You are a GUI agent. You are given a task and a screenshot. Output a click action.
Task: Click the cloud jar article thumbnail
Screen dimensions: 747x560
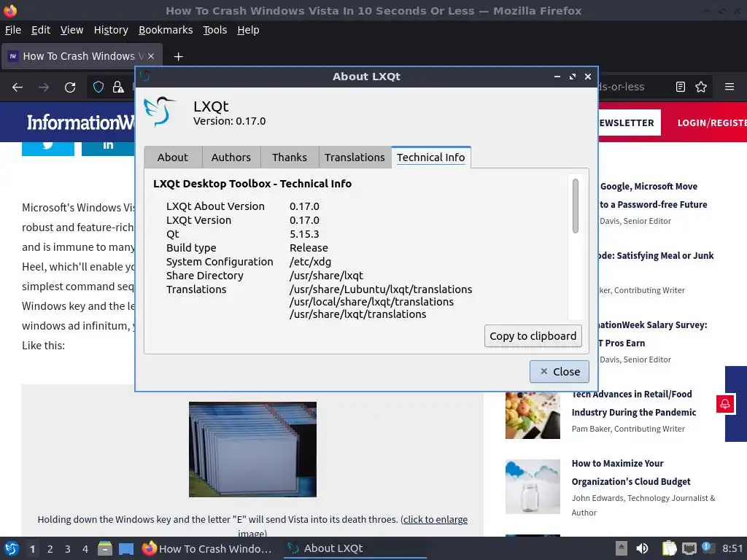(x=533, y=486)
